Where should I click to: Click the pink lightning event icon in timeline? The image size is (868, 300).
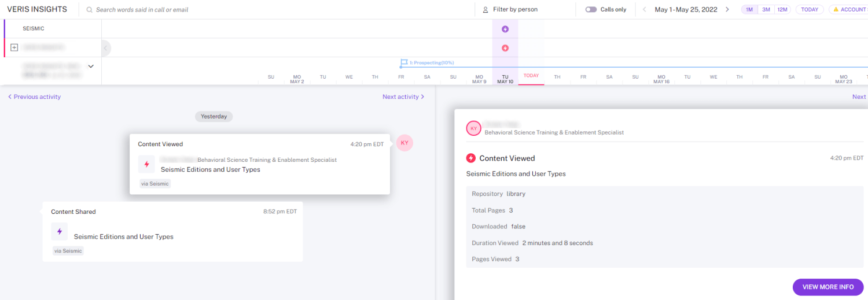pos(505,48)
